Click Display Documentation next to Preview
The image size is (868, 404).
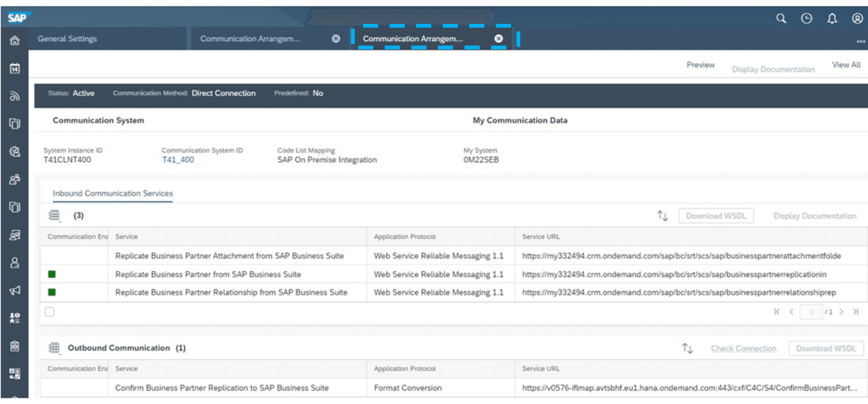774,69
